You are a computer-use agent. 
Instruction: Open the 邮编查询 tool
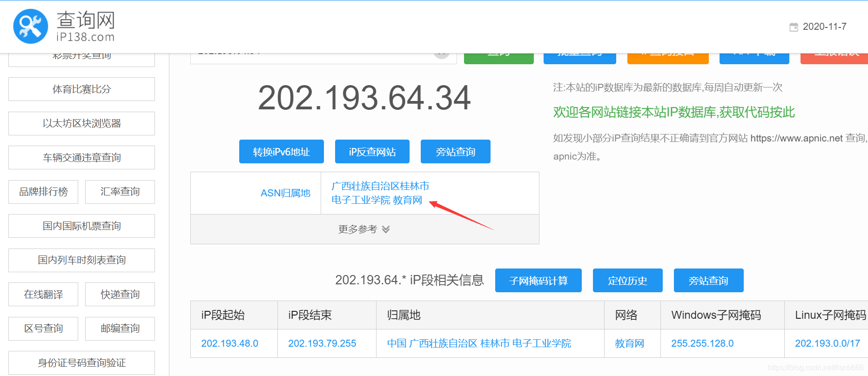tap(120, 329)
